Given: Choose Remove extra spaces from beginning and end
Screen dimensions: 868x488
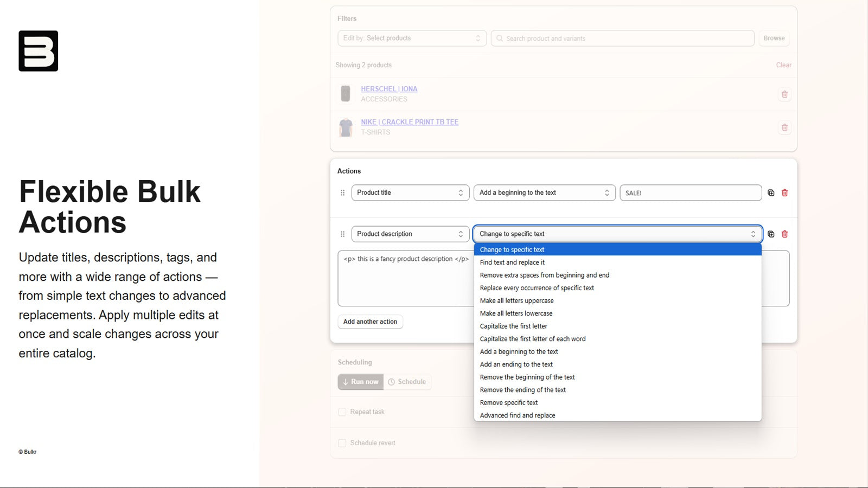Looking at the screenshot, I should tap(618, 275).
